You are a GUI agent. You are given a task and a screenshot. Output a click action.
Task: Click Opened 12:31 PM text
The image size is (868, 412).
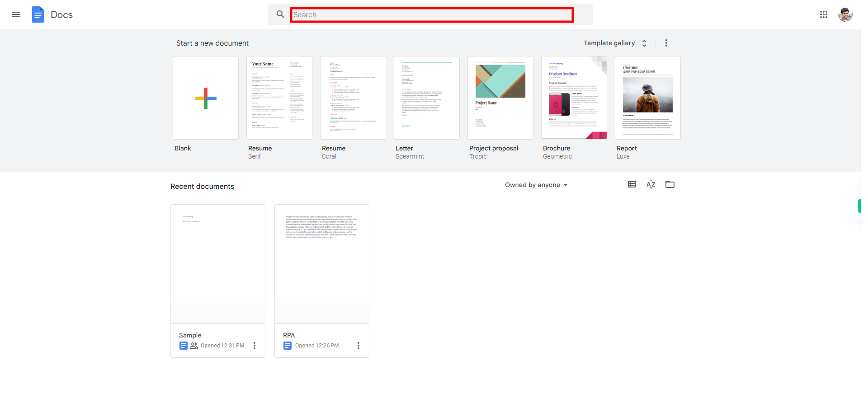click(x=222, y=346)
